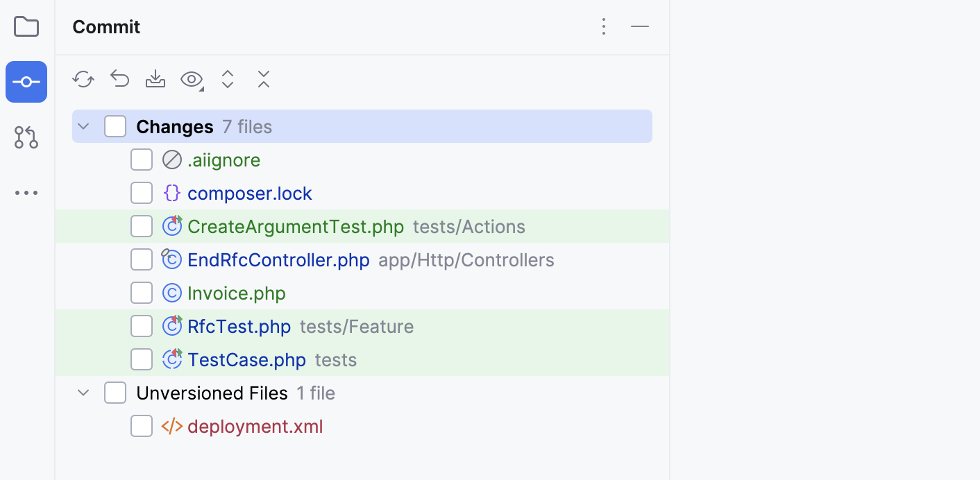Select the Commit tool window icon
The image size is (980, 480).
[x=26, y=82]
